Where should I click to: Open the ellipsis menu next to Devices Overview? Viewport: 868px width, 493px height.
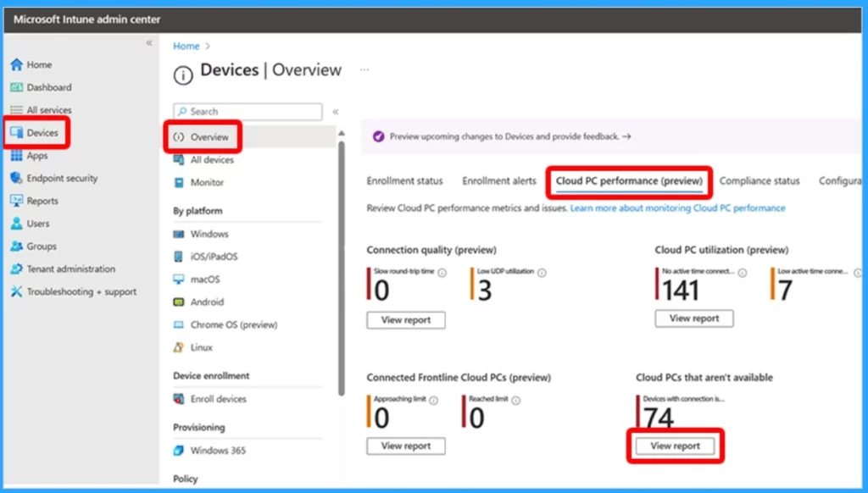(364, 69)
